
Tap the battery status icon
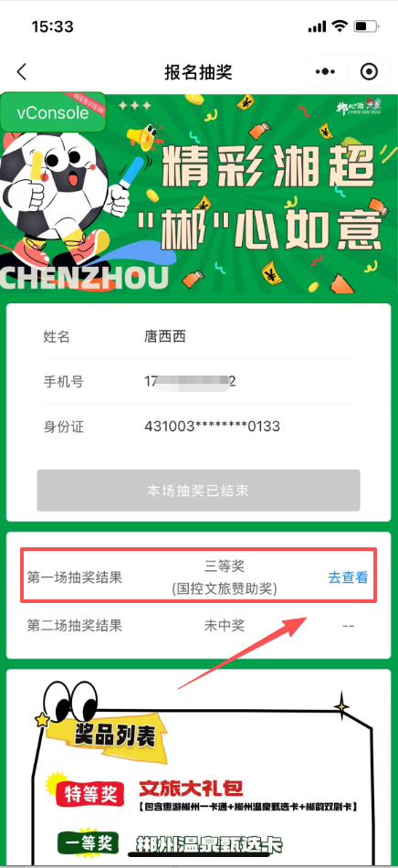[x=365, y=26]
